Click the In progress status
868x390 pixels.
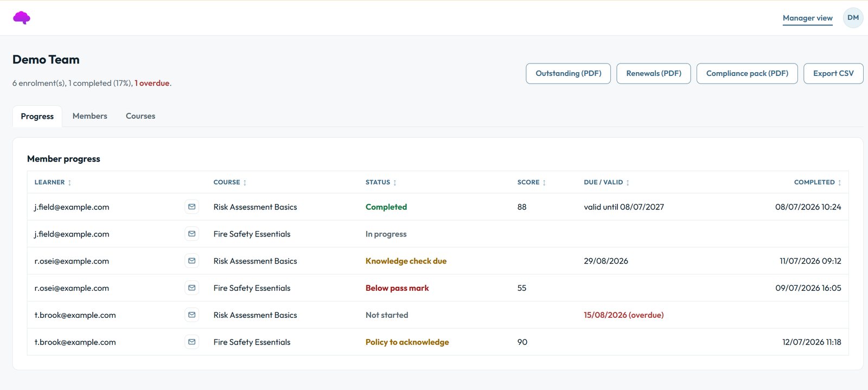point(386,234)
